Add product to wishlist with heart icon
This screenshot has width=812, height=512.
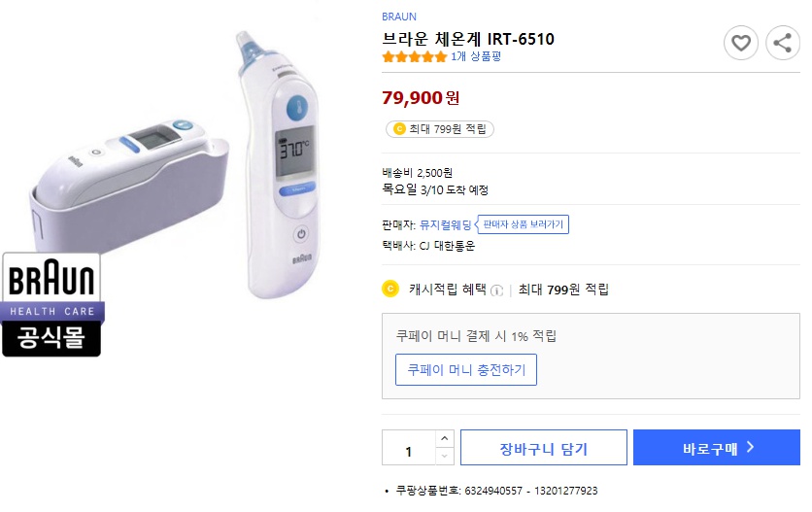pyautogui.click(x=741, y=43)
